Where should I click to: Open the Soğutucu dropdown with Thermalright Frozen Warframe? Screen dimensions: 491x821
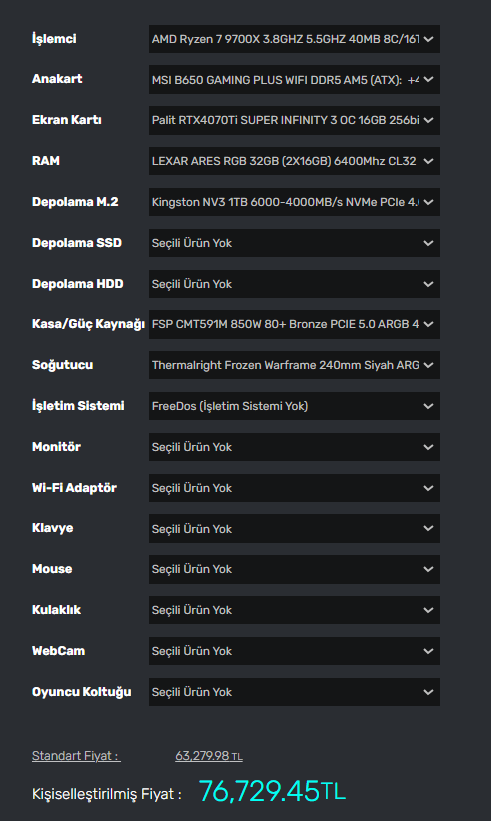(294, 365)
